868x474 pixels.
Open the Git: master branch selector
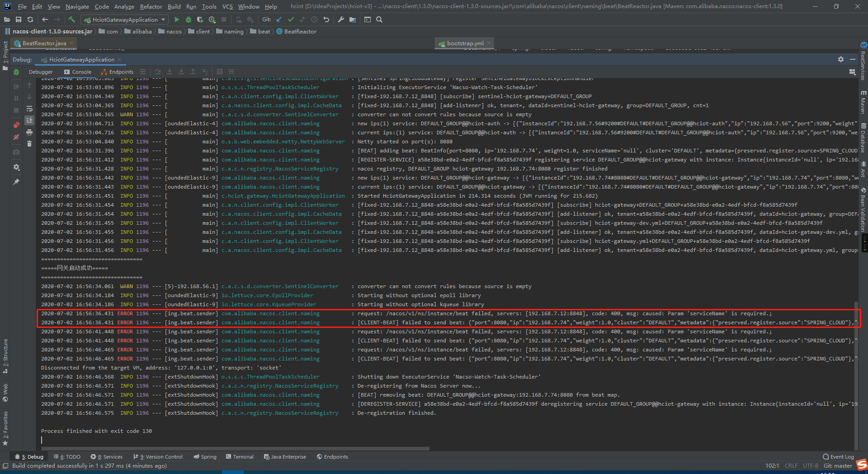[838, 466]
